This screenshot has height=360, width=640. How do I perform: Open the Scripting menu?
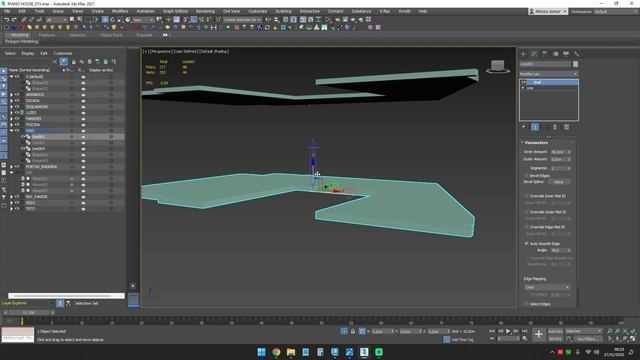(x=283, y=11)
